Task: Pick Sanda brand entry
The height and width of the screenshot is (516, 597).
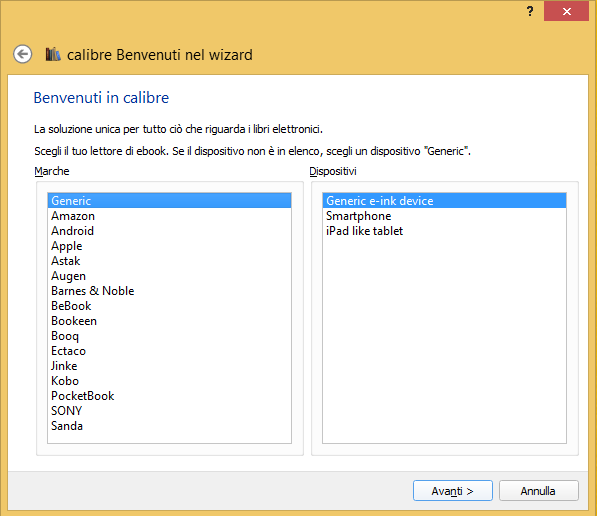Action: [169, 426]
